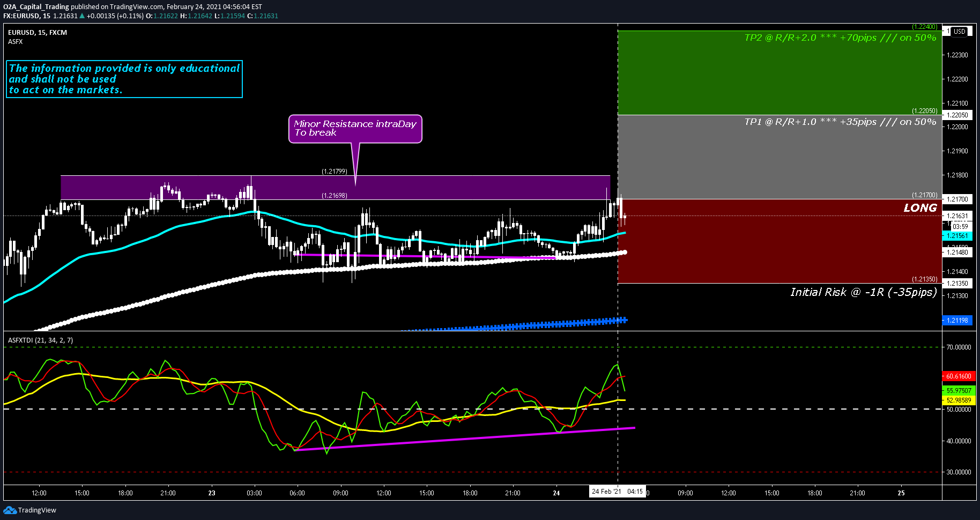This screenshot has height=520, width=980.
Task: Select the gray TP1 target zone
Action: coord(779,157)
